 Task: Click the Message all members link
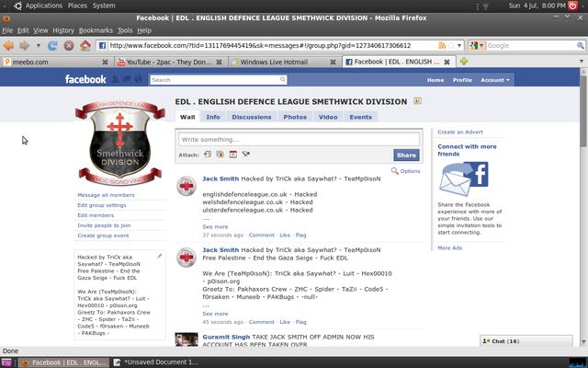(x=106, y=195)
